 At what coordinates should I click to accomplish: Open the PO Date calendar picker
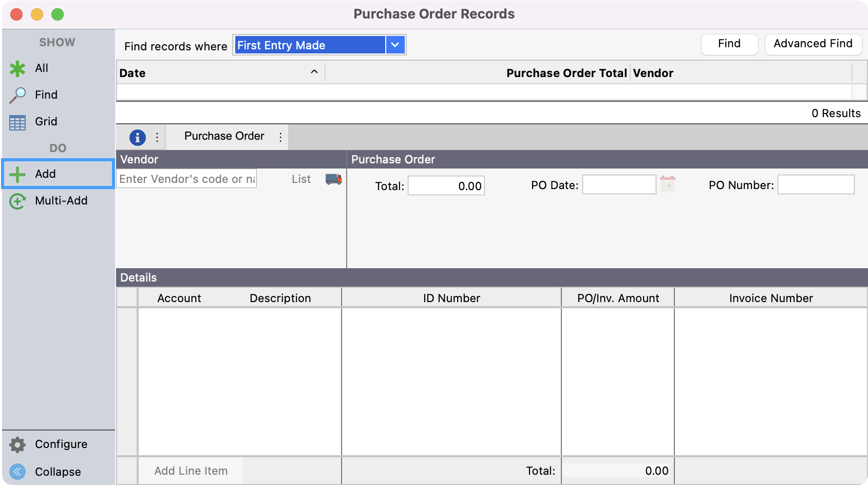(x=667, y=184)
